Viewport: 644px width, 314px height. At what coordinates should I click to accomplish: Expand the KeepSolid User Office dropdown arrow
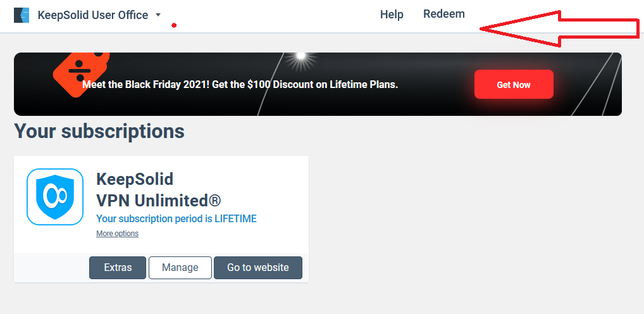(x=158, y=15)
